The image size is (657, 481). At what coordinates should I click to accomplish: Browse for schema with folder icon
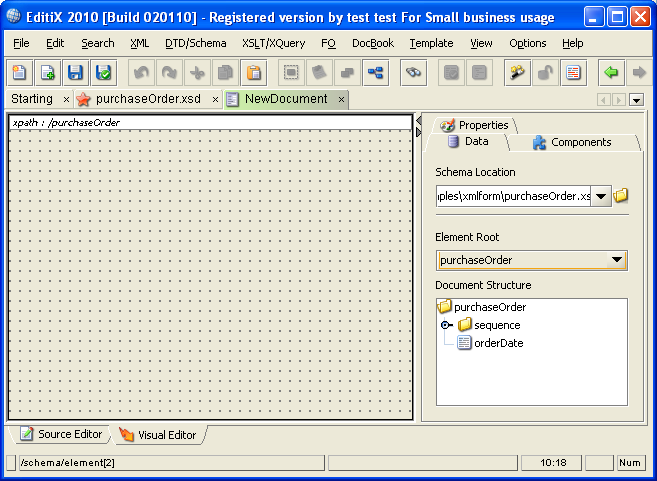click(x=621, y=196)
